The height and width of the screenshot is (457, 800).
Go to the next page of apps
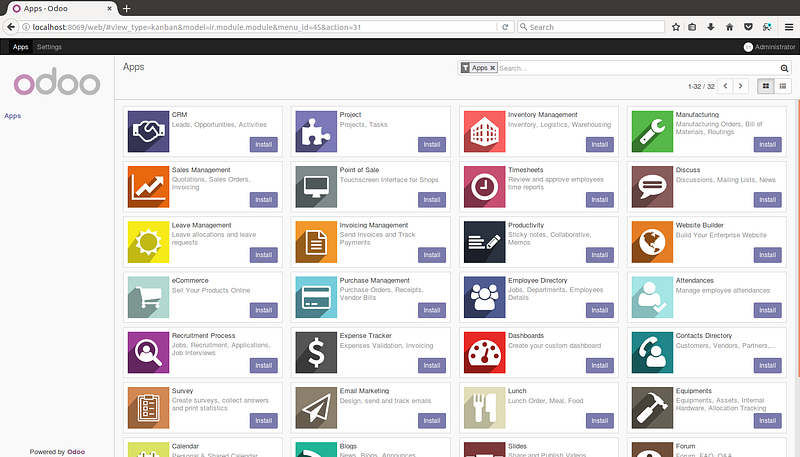pos(741,86)
